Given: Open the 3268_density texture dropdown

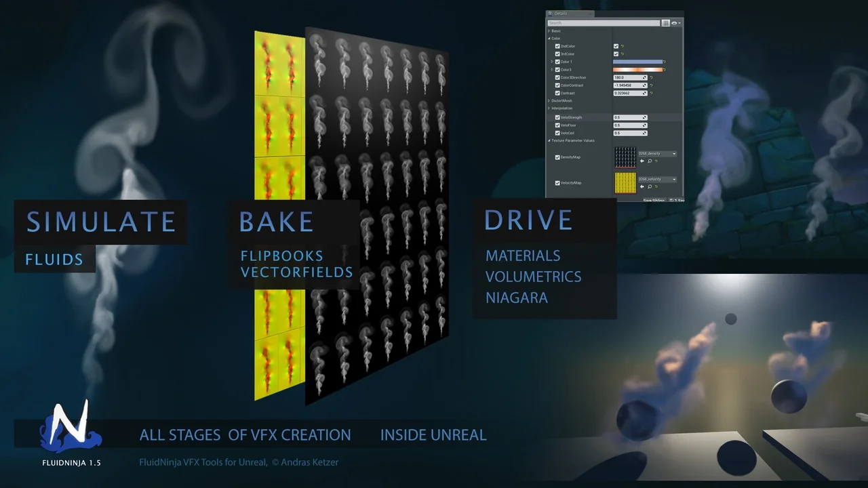Looking at the screenshot, I should tap(657, 154).
